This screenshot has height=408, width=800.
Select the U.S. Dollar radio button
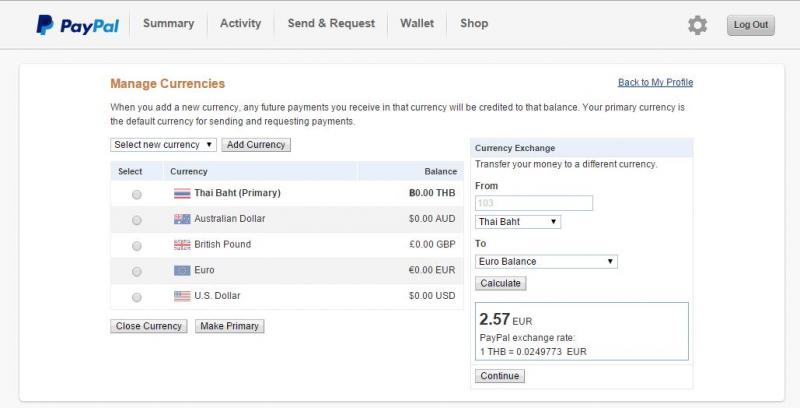coord(137,297)
